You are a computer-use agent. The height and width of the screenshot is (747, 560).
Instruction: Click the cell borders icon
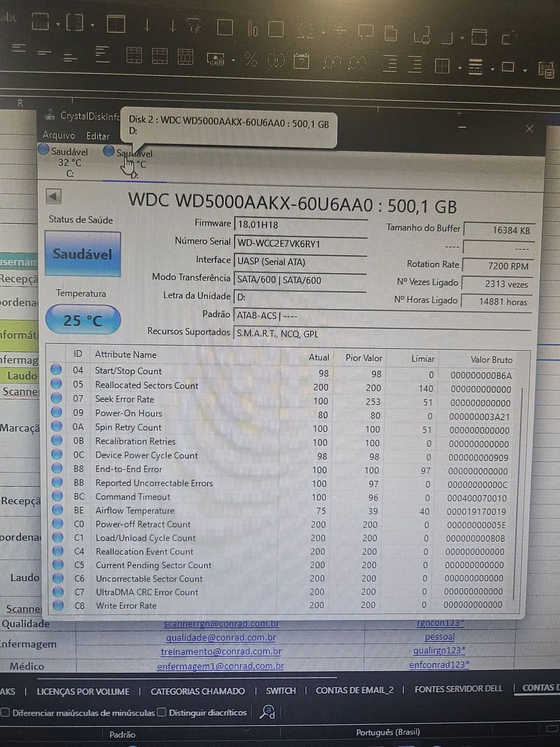tap(442, 66)
